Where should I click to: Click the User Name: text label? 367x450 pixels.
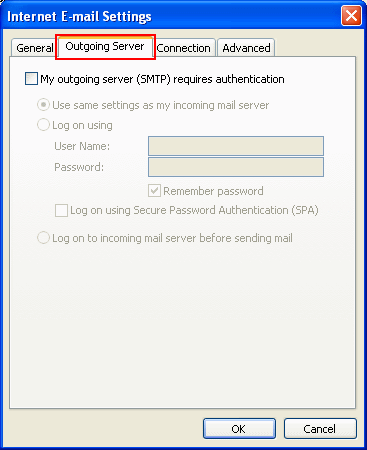(x=82, y=146)
